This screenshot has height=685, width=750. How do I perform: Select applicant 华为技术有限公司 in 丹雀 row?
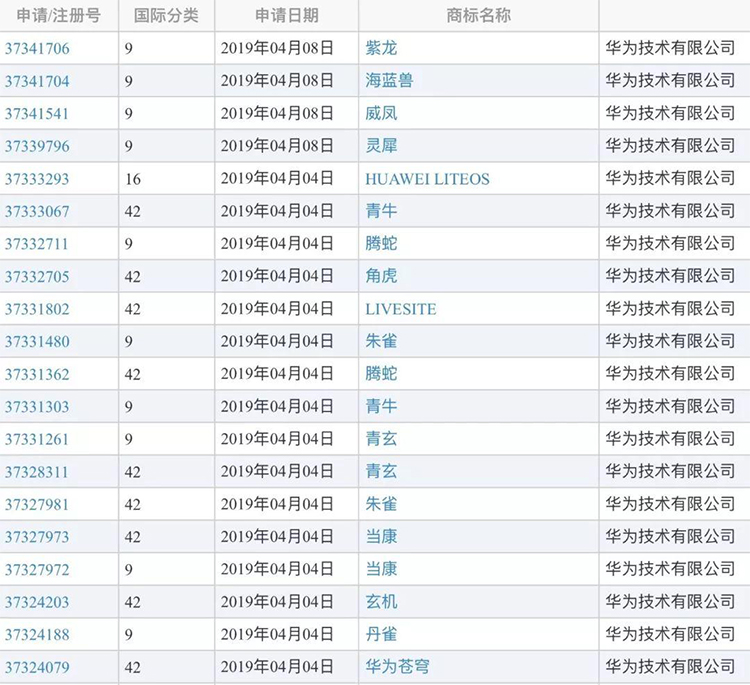pos(670,634)
